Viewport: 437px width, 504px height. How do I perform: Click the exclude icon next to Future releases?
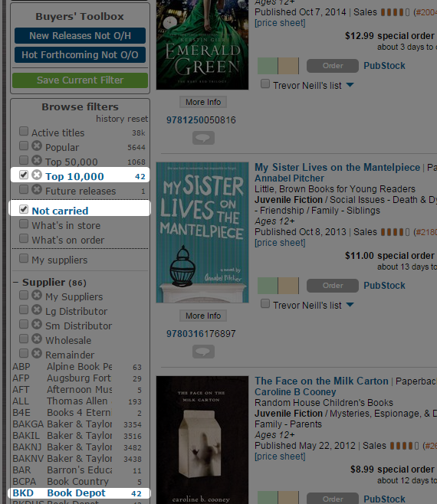pos(37,190)
